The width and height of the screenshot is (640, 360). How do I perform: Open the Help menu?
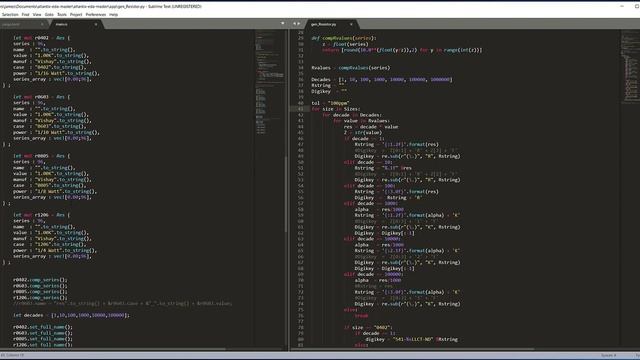pos(113,14)
